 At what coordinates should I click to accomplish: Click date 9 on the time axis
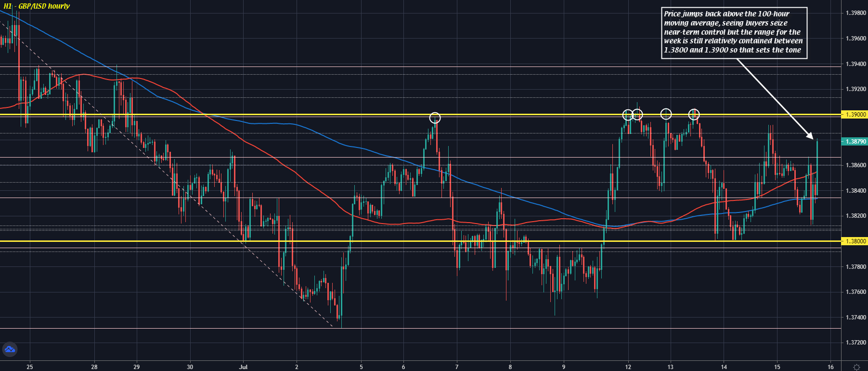pyautogui.click(x=563, y=367)
